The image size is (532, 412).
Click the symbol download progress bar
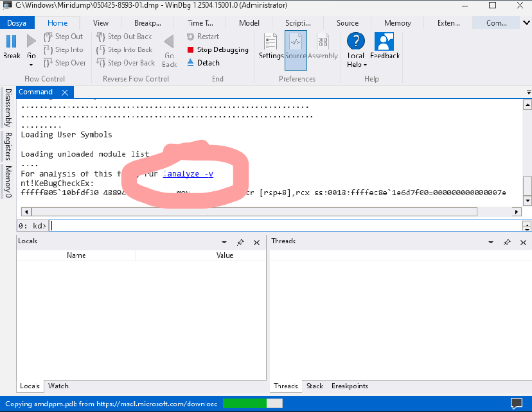[x=253, y=404]
